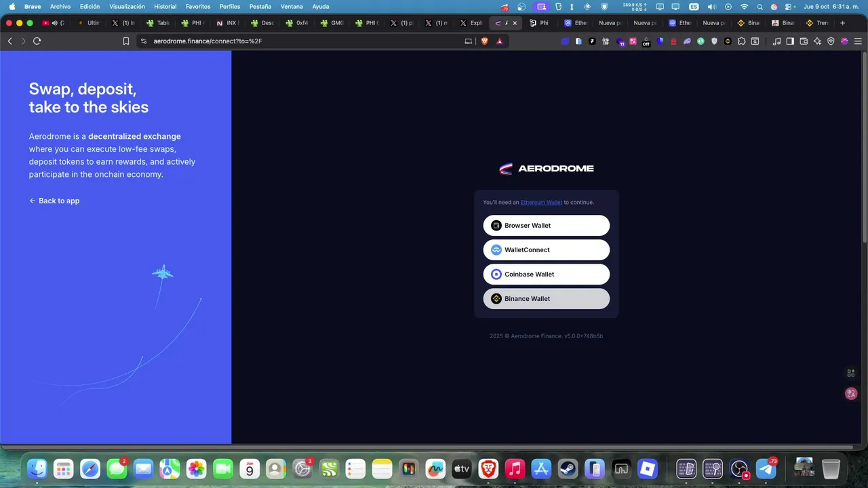Click the address bar URL

coord(208,41)
